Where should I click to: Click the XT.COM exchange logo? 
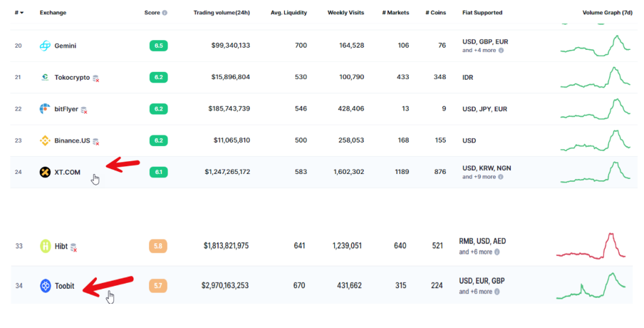point(45,173)
